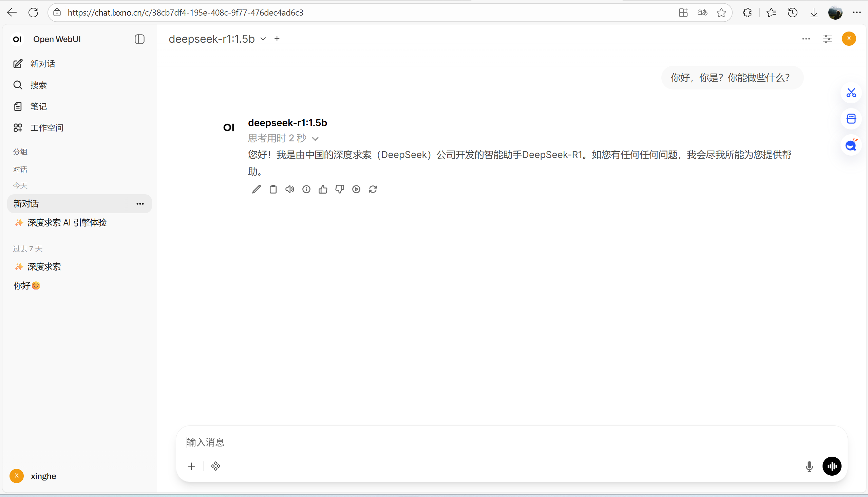Click the continue response play icon

356,189
